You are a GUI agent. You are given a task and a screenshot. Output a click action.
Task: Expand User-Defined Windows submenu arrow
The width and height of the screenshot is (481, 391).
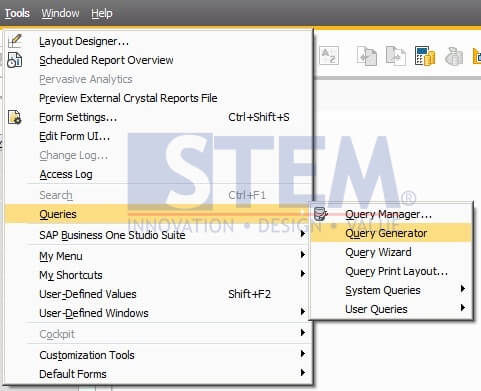point(302,312)
